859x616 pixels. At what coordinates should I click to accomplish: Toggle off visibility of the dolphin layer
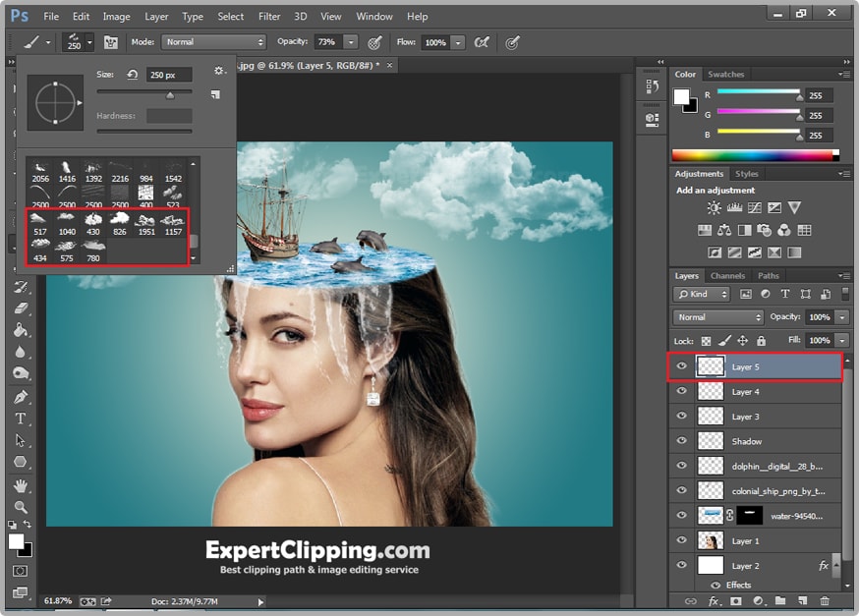click(681, 465)
